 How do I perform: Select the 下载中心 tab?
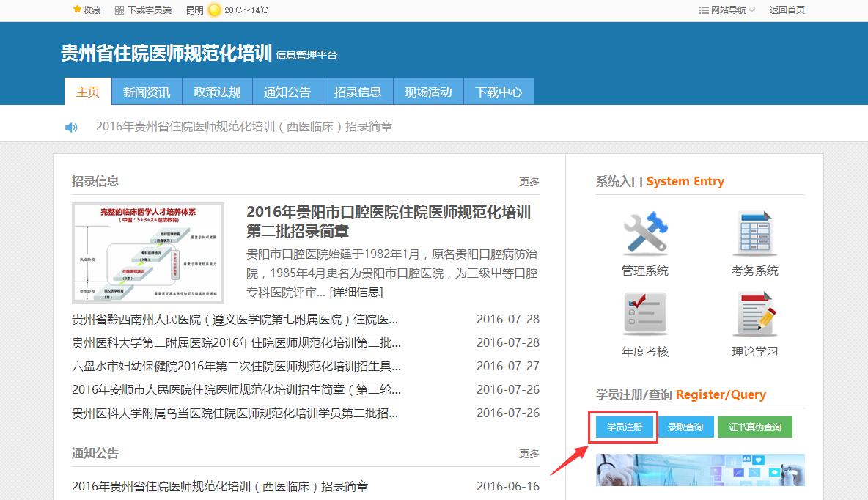(499, 92)
